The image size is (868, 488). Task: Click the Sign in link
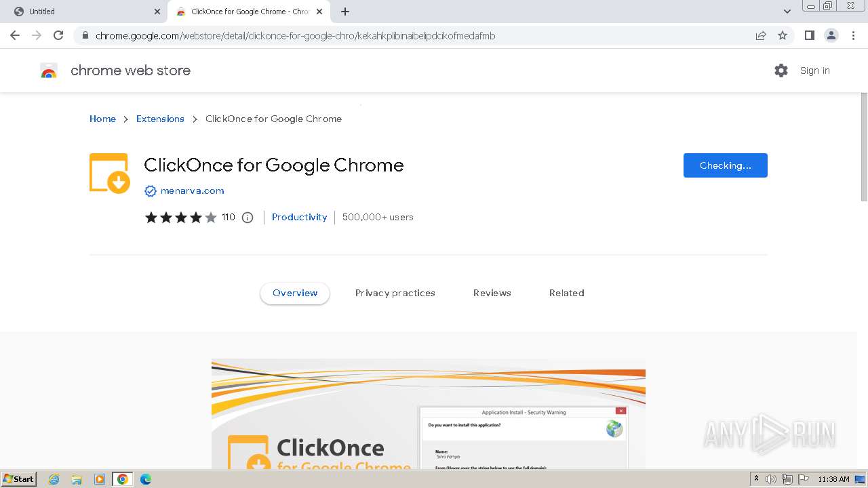click(x=814, y=70)
